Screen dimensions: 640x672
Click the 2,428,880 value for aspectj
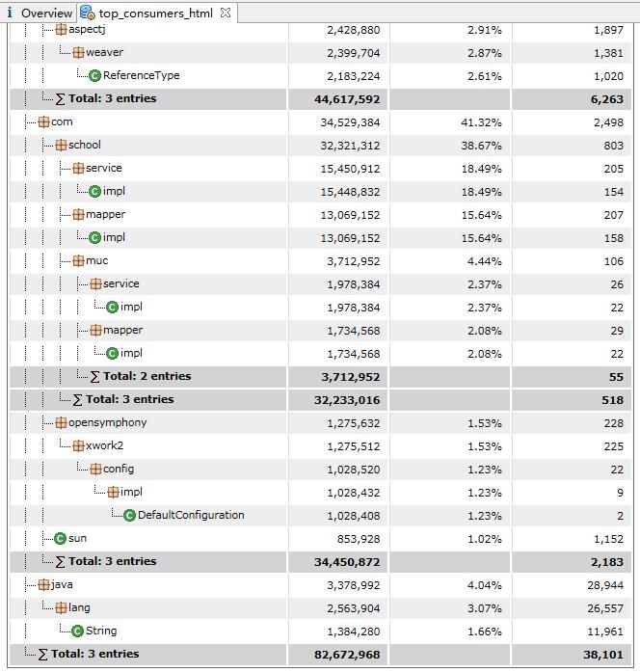coord(354,30)
